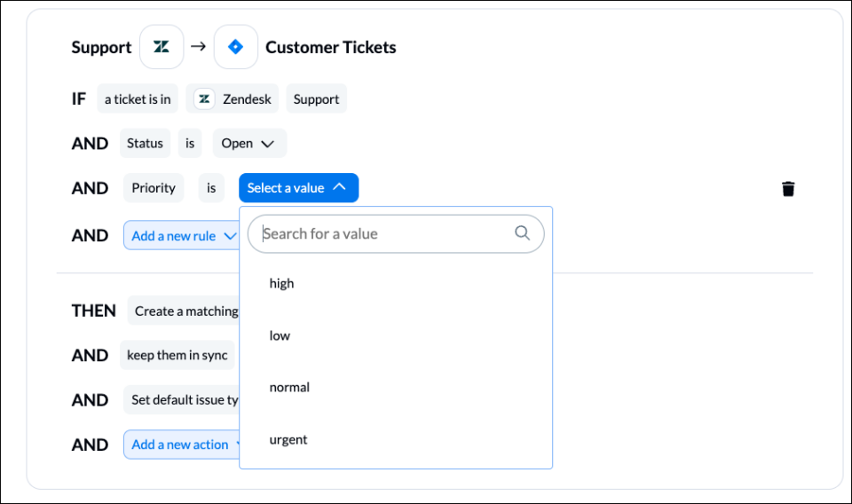852x504 pixels.
Task: Click the magnifier icon in search box
Action: [522, 233]
